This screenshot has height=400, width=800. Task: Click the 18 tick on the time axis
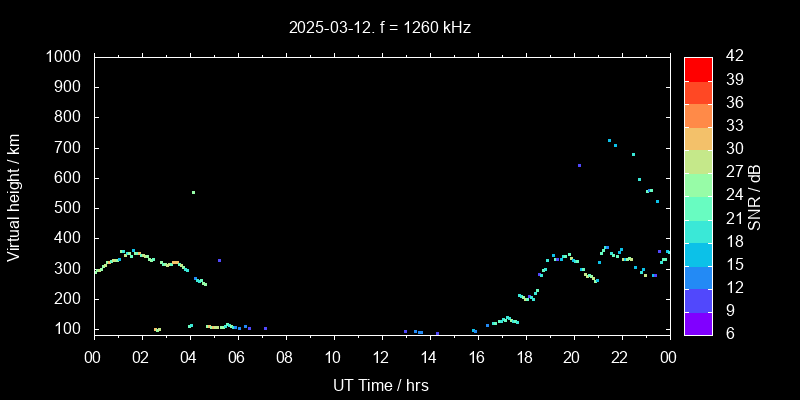(x=524, y=356)
